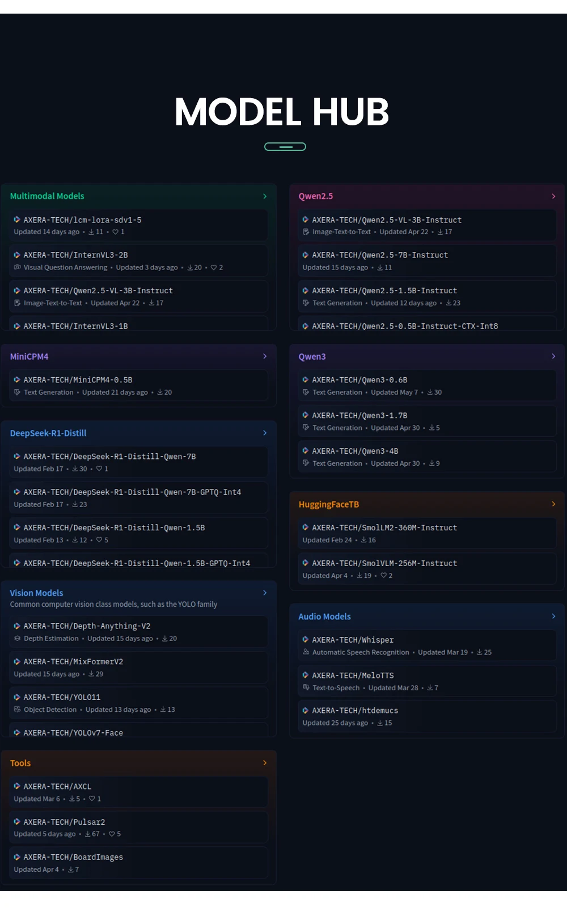567x924 pixels.
Task: Click the download icon on Pulsar2 entry
Action: (88, 834)
